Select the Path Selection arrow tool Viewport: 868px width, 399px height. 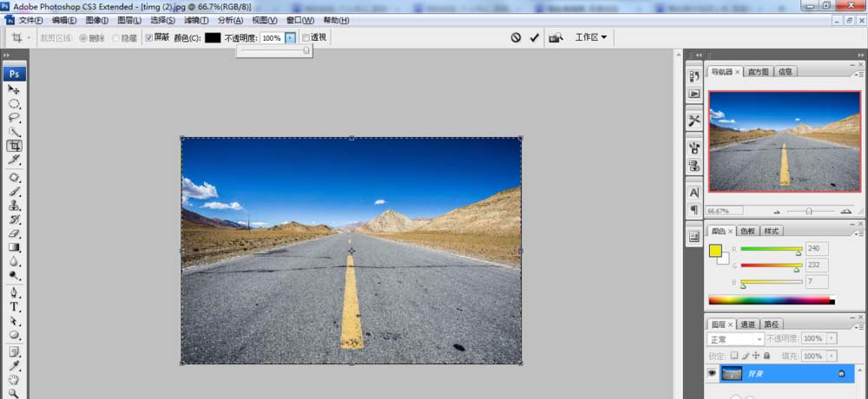(15, 321)
